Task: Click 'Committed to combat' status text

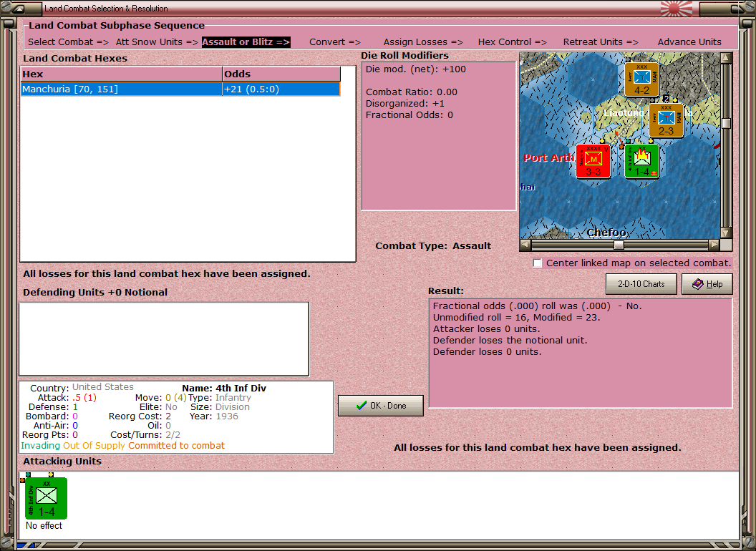Action: tap(176, 445)
